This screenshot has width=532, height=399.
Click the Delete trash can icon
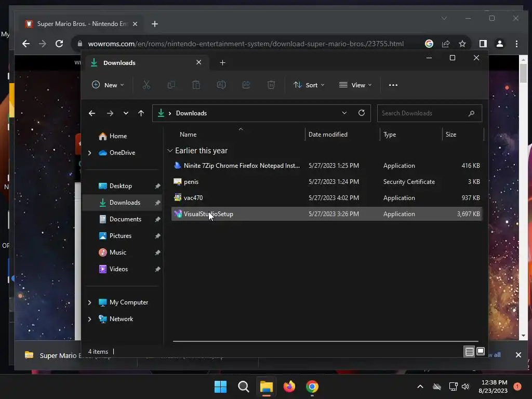click(271, 85)
